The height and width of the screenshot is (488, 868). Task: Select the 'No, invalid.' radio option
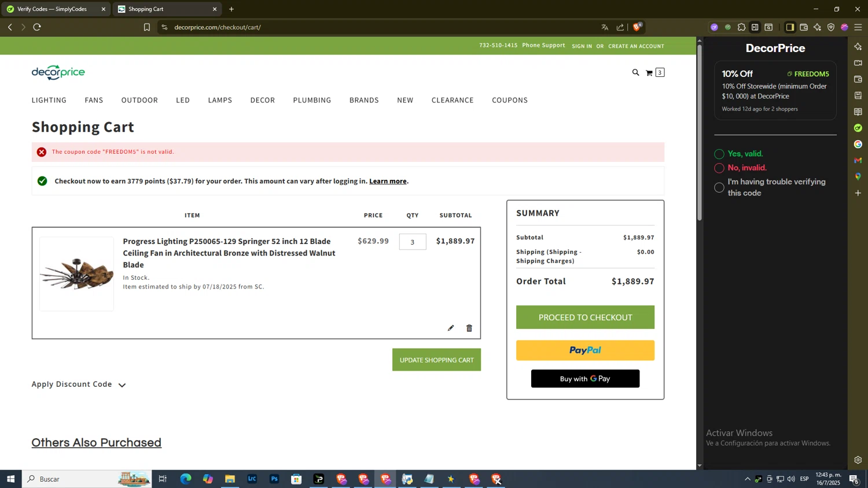719,168
